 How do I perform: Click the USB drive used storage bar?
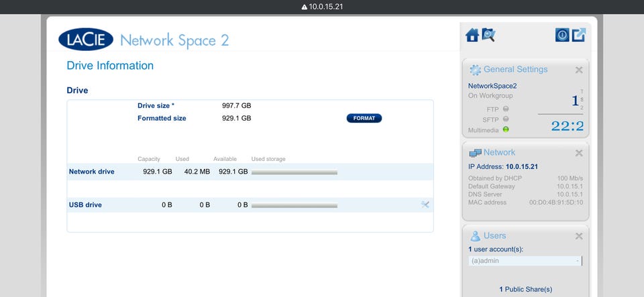coord(294,206)
